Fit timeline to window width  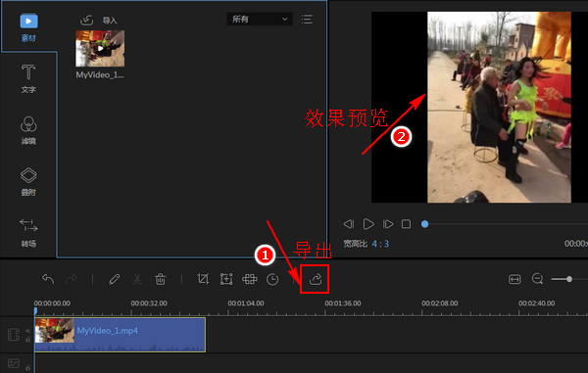pyautogui.click(x=514, y=279)
